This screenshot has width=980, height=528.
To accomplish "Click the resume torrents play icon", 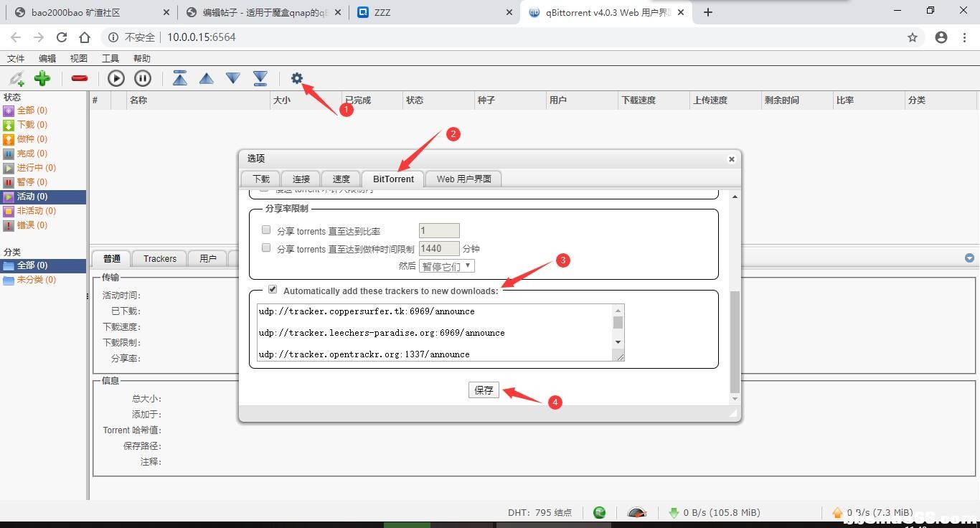I will click(116, 78).
